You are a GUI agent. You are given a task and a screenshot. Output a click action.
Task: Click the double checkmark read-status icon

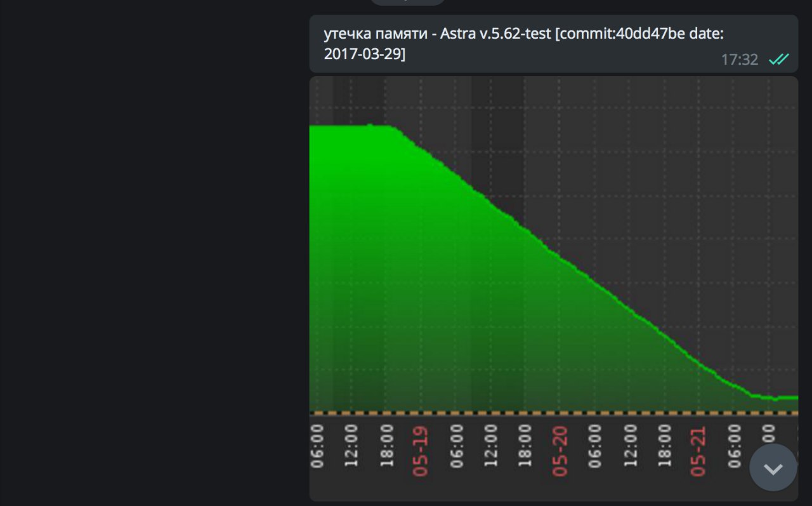778,60
